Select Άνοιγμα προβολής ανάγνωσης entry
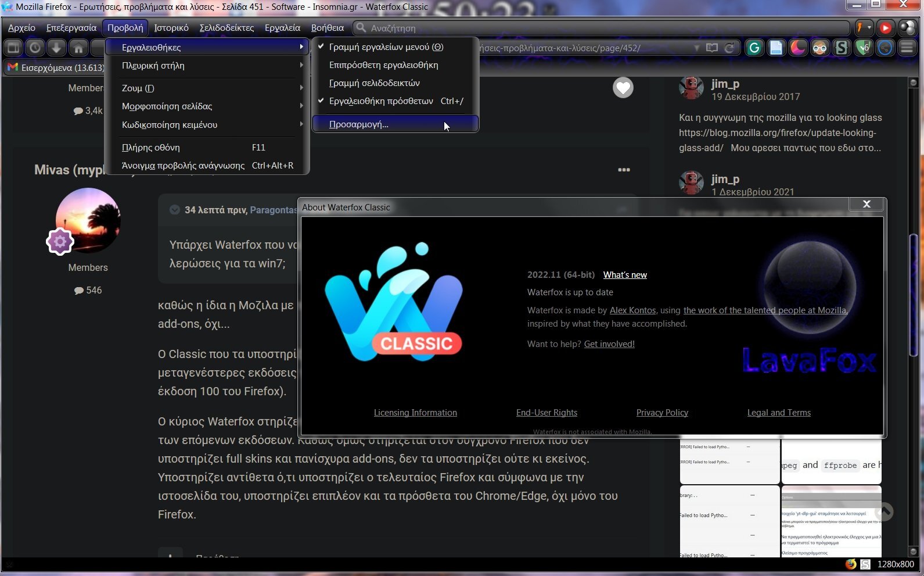Image resolution: width=924 pixels, height=576 pixels. click(207, 166)
